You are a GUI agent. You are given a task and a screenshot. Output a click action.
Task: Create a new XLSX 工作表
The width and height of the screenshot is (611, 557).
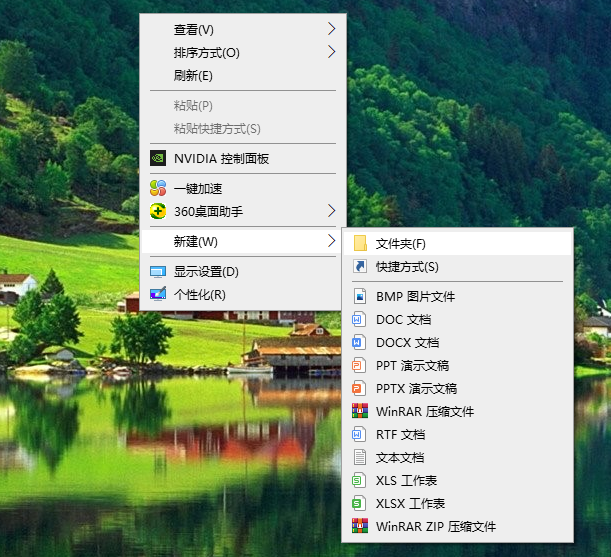[x=457, y=504]
